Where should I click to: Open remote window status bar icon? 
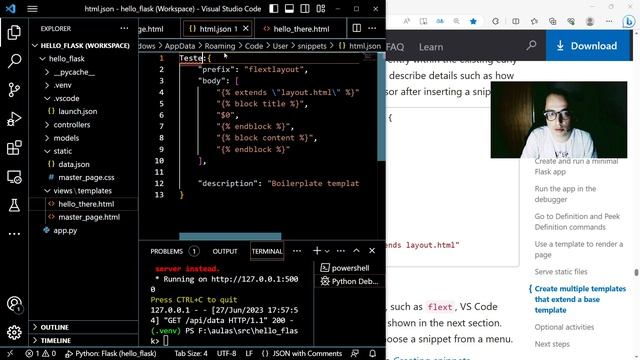pos(10,353)
